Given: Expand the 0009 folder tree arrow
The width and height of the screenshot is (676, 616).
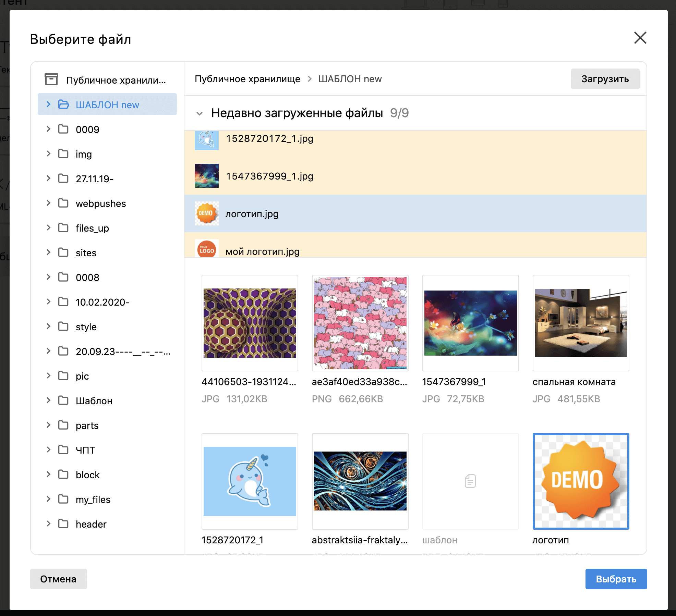Looking at the screenshot, I should tap(48, 129).
